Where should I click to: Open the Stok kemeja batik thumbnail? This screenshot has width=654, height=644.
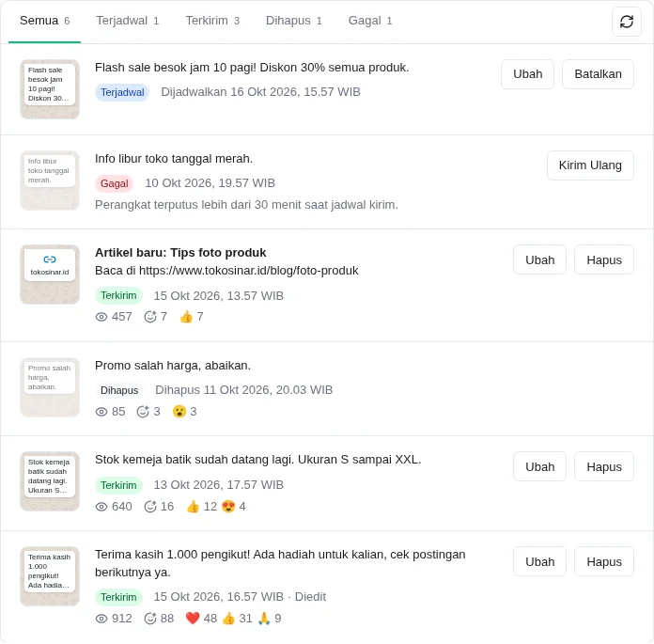tap(50, 481)
